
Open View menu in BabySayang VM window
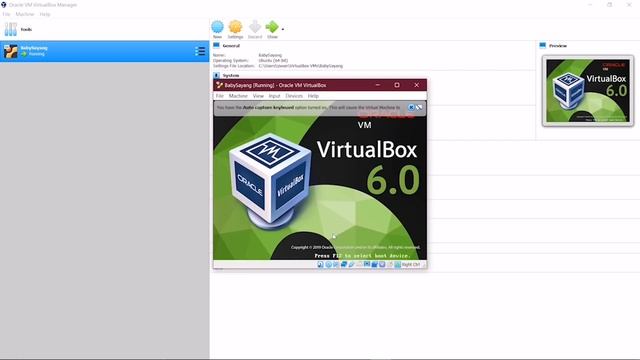tap(258, 96)
